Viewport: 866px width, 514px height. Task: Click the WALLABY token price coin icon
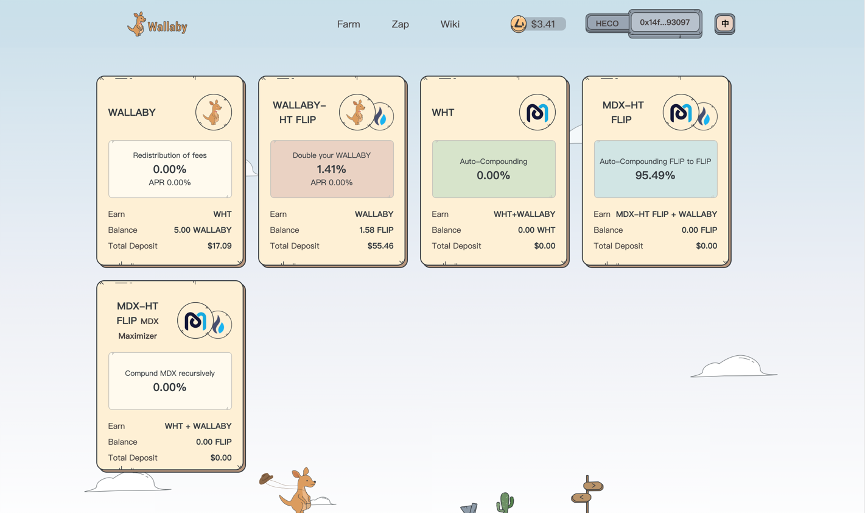518,24
